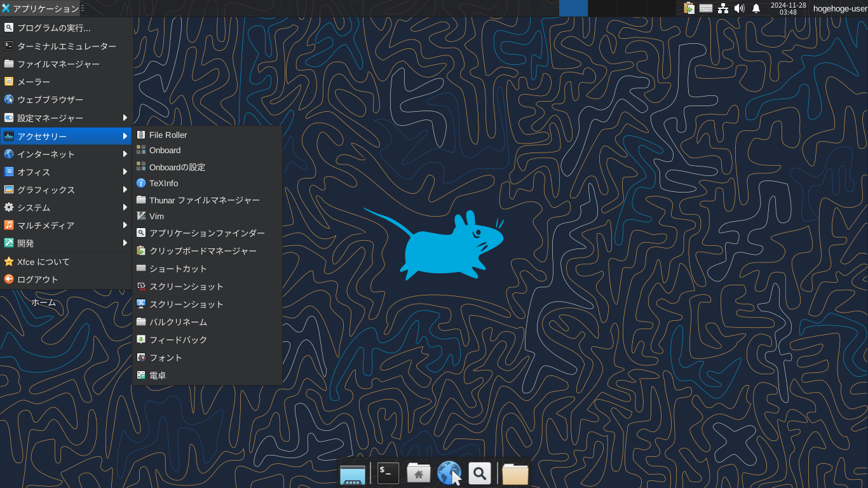Open the home folder icon in the dock
868x488 pixels.
(x=419, y=473)
